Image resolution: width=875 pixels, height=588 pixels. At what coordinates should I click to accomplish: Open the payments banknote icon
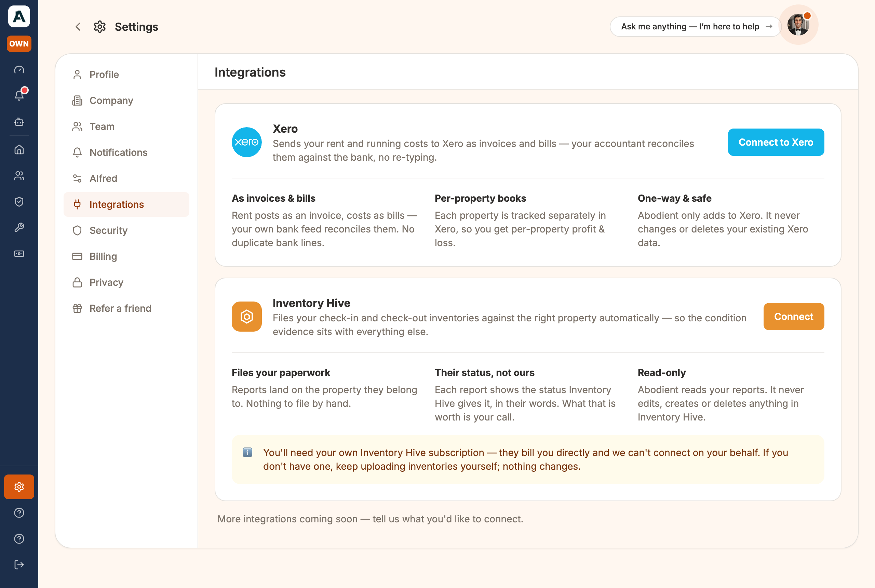click(19, 254)
